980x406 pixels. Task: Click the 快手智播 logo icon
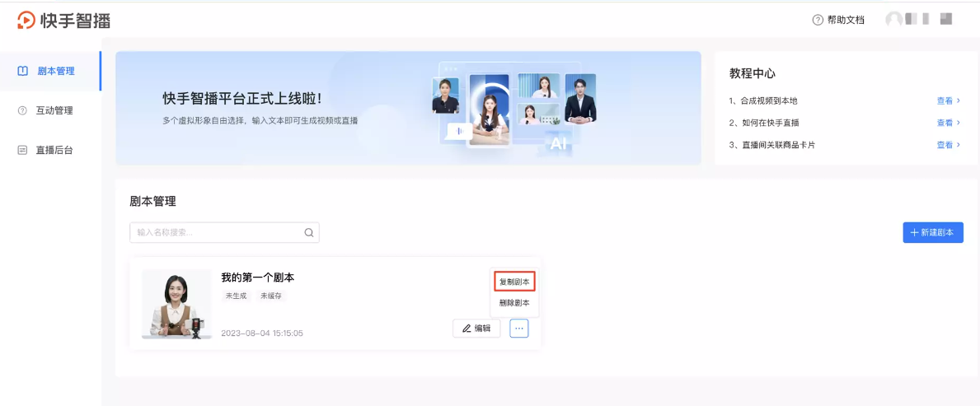(26, 20)
